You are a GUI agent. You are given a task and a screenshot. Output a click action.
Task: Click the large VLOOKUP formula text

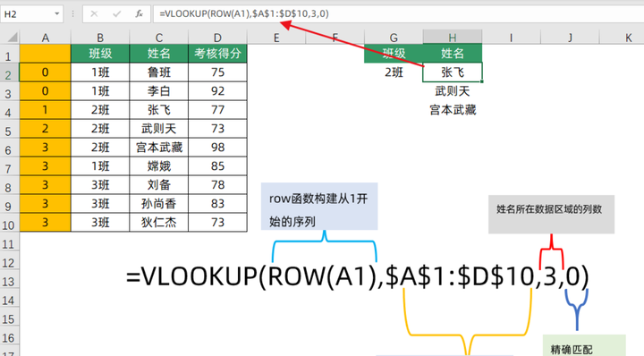[x=357, y=275]
